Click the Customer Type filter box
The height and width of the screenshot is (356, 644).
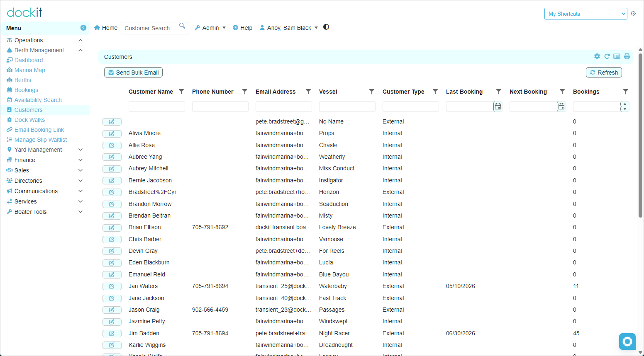click(x=411, y=107)
